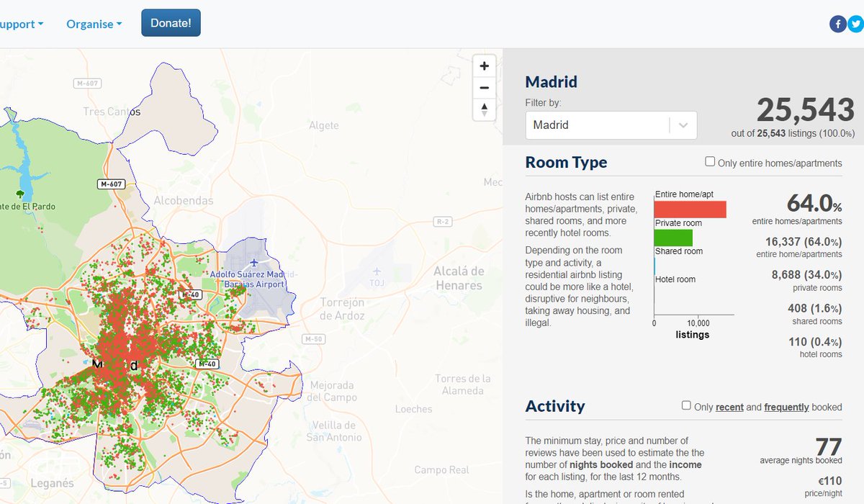Reset map bearing with compass button
The height and width of the screenshot is (504, 864).
[484, 109]
